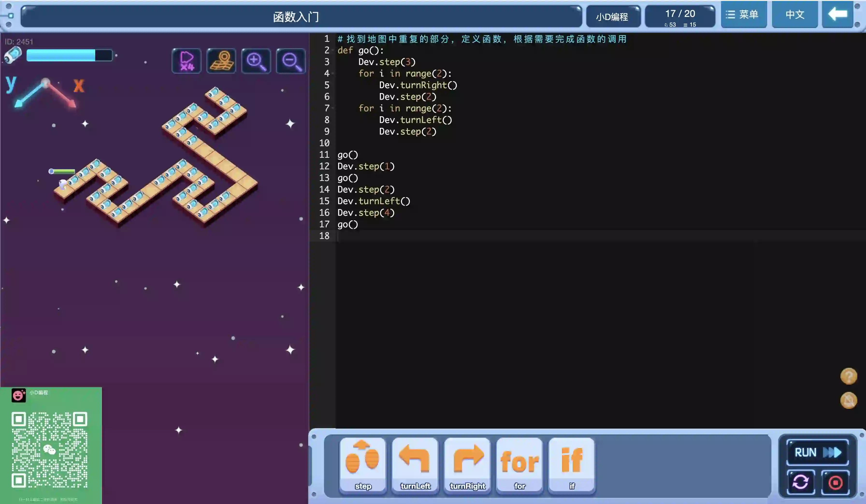866x504 pixels.
Task: Place the cursor on empty line 18
Action: pos(412,236)
